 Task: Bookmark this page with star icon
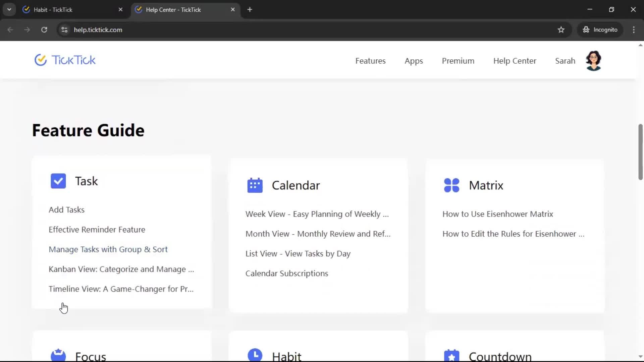[x=561, y=30]
